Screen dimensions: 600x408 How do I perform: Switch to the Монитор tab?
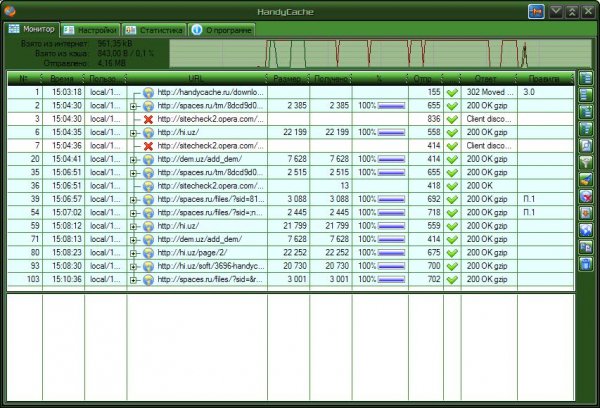pyautogui.click(x=32, y=29)
